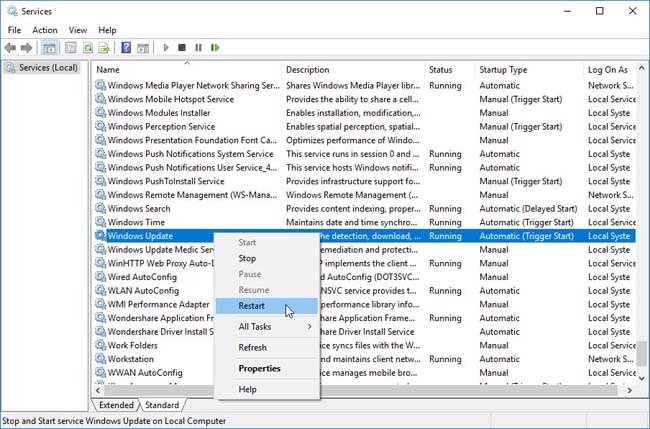
Task: Choose Restart in the context menu
Action: point(267,306)
